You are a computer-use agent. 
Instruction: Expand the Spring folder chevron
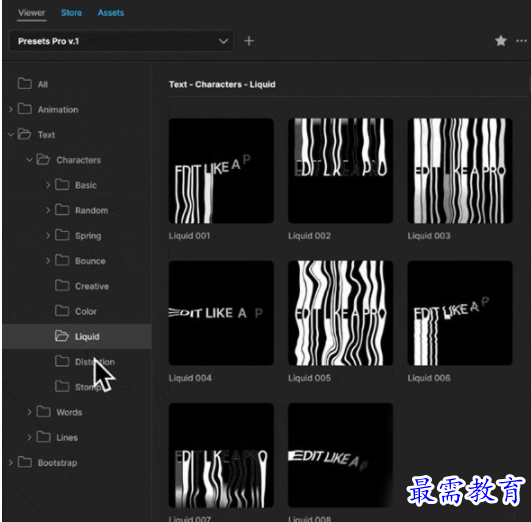48,235
